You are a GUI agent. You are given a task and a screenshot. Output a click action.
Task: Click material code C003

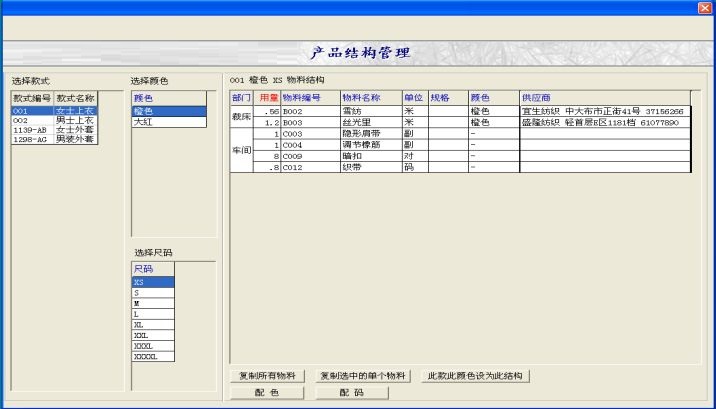pos(311,134)
